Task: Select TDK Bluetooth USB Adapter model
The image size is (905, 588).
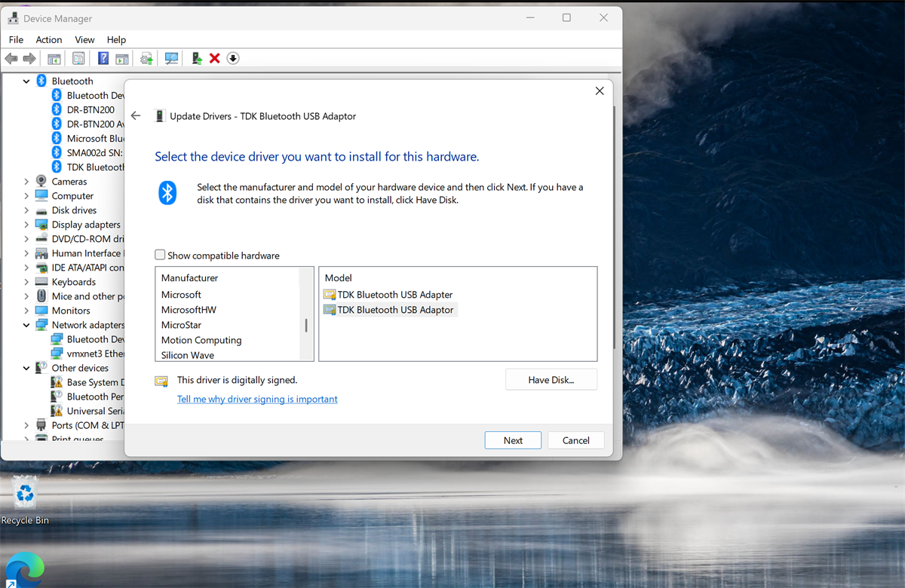Action: point(388,295)
